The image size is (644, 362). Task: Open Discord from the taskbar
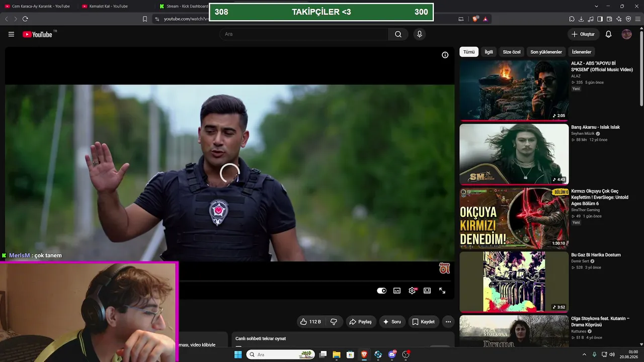tap(392, 354)
